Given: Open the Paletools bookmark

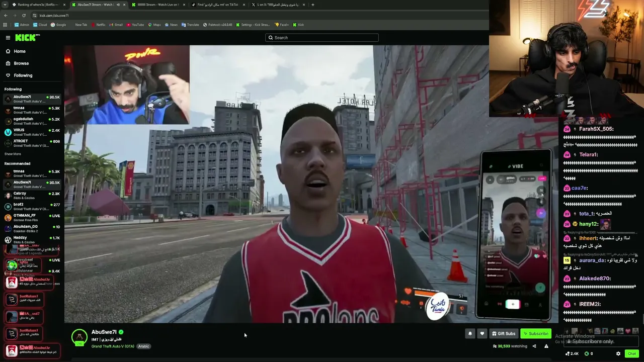Looking at the screenshot, I should click(x=218, y=25).
